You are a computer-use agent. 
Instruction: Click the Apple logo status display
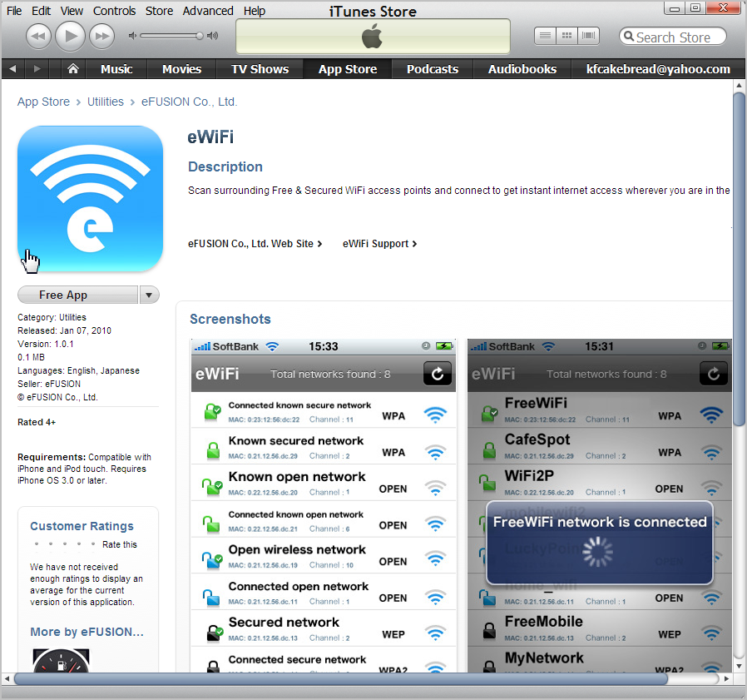[x=373, y=37]
